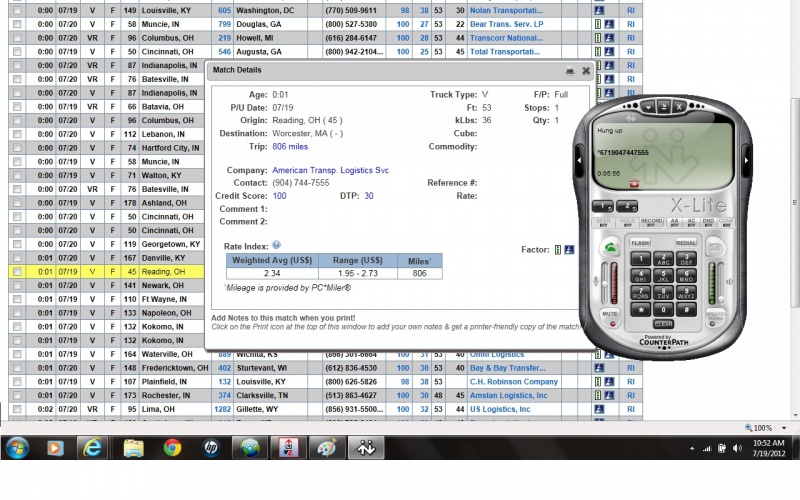Image resolution: width=800 pixels, height=500 pixels.
Task: Click the DTP value 30 link
Action: click(369, 196)
